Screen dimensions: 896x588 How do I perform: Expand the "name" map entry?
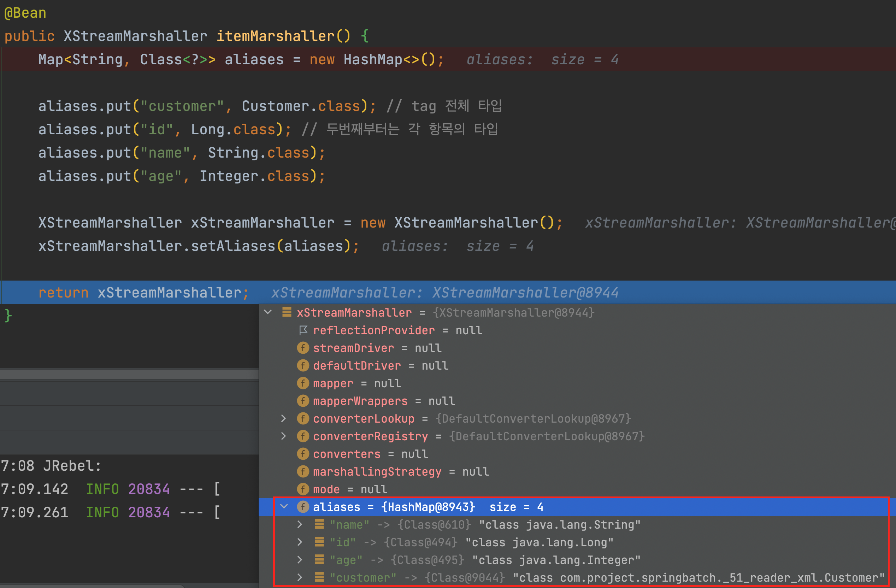300,524
